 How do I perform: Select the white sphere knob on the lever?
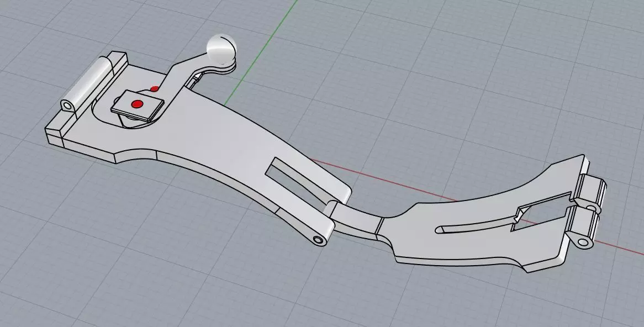(x=221, y=50)
